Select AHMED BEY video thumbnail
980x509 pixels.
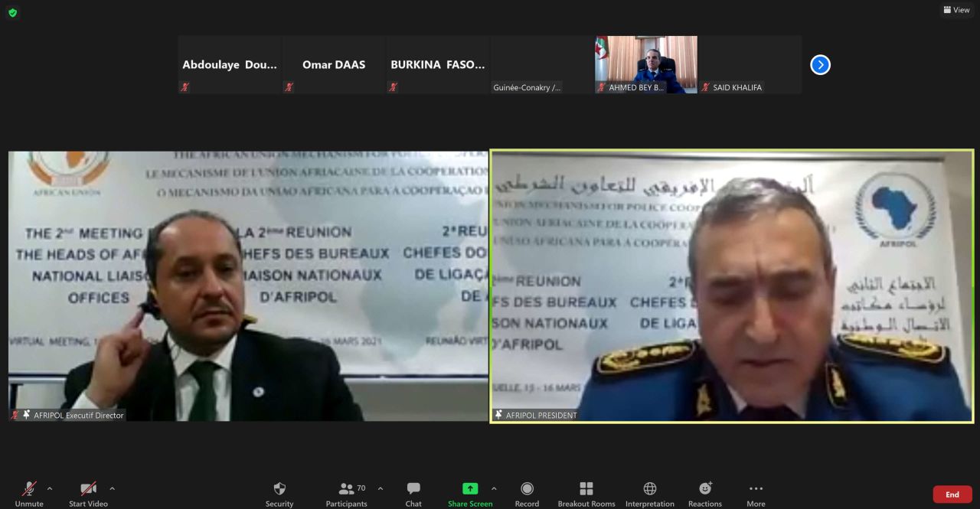coord(646,64)
